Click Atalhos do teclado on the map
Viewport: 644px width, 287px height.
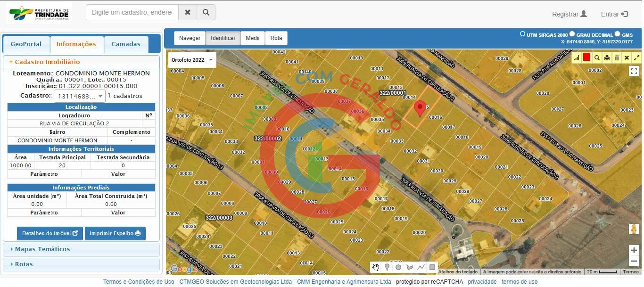pos(458,272)
